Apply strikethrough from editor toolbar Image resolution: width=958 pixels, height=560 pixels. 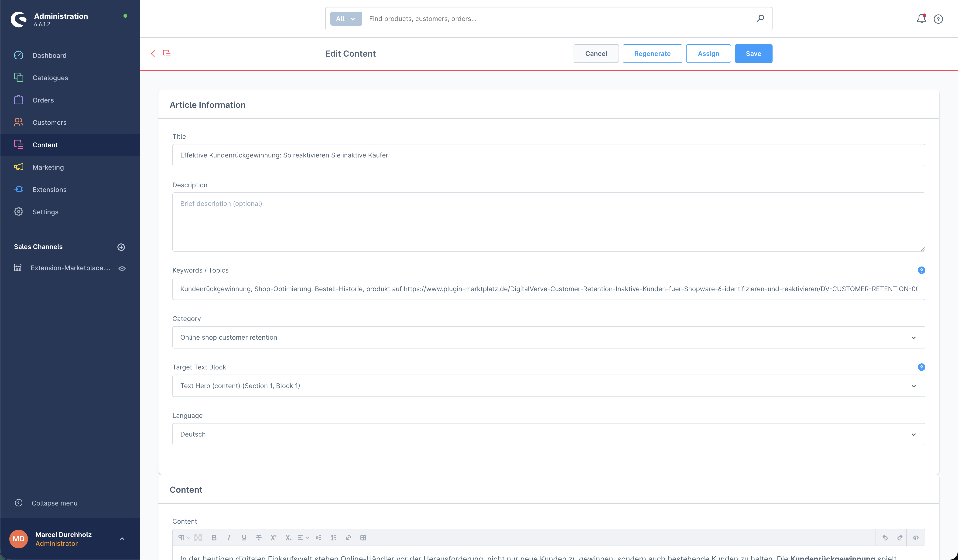pyautogui.click(x=259, y=538)
